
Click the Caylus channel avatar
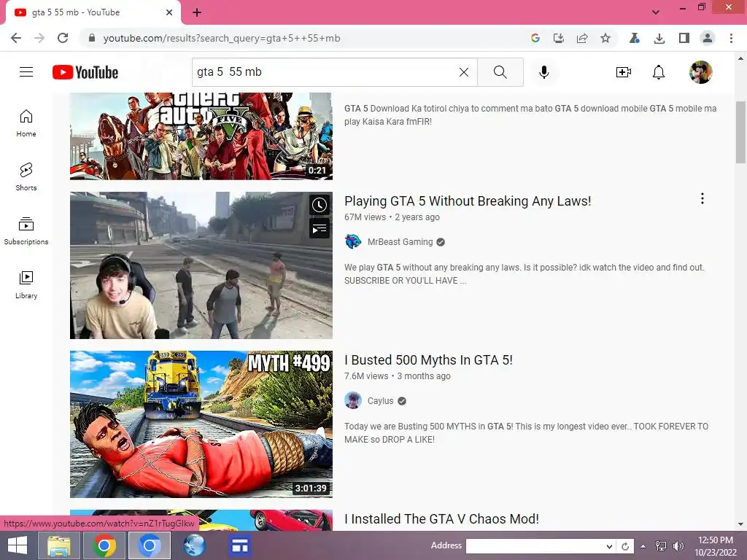(353, 401)
